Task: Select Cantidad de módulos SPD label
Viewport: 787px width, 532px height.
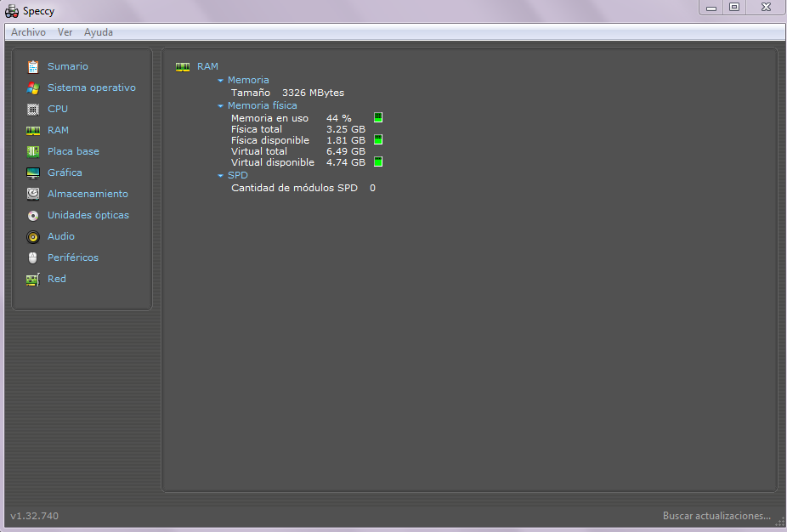Action: pos(294,188)
